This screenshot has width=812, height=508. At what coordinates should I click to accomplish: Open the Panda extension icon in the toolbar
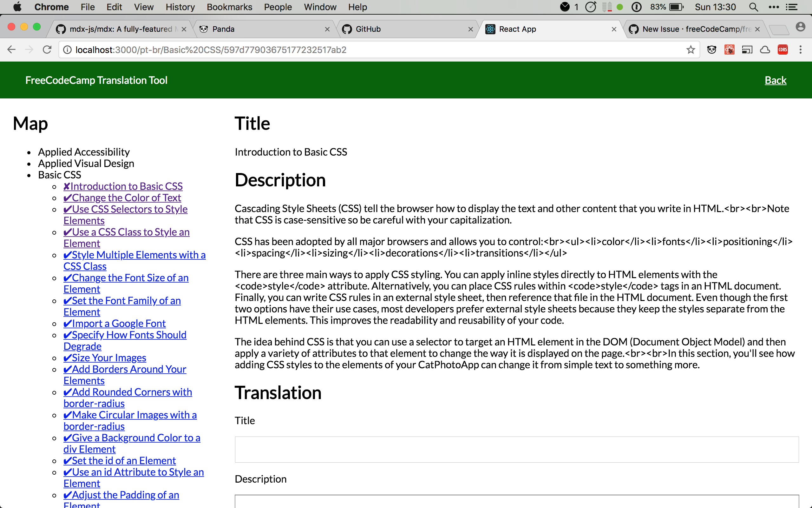(x=712, y=50)
